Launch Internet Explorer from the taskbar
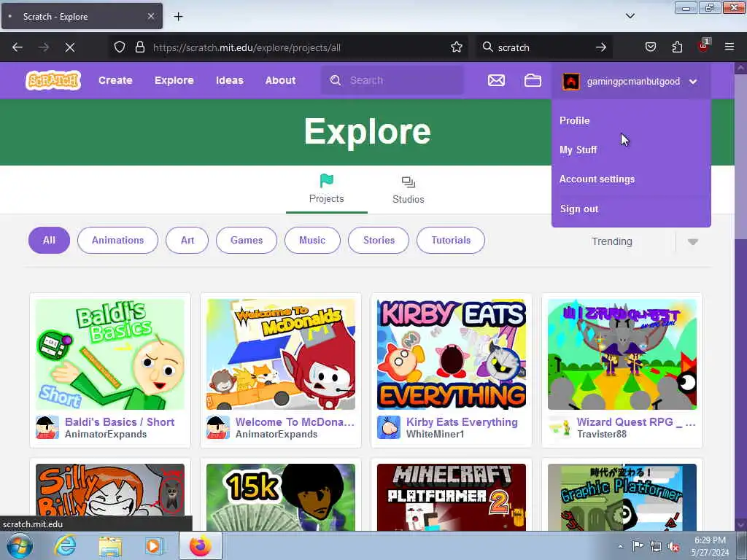The image size is (747, 560). 65,545
